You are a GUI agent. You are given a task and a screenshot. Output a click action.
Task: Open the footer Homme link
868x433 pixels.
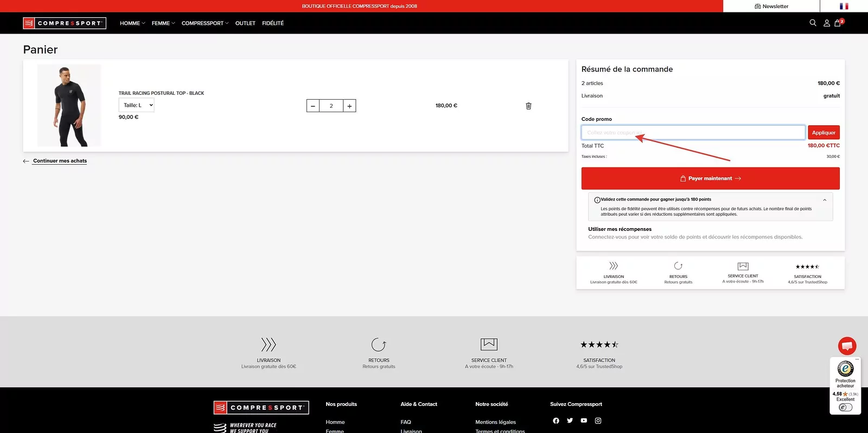[x=335, y=422]
